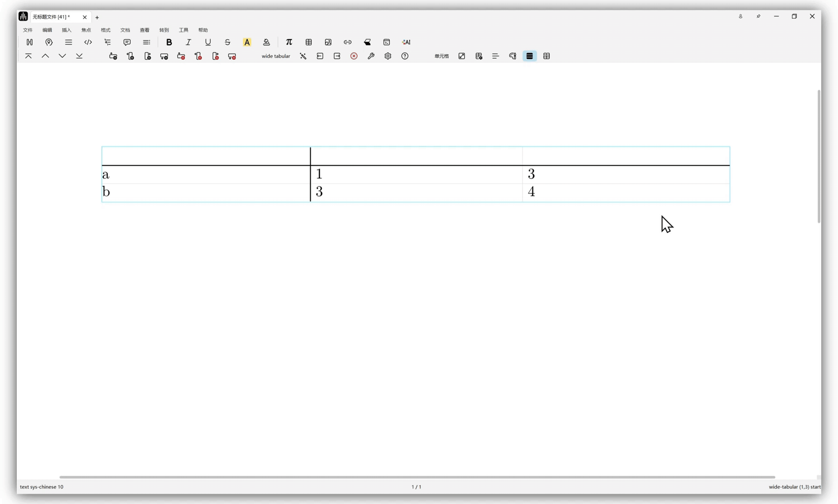Screen dimensions: 838x504
Task: Click the wrench preferences icon
Action: click(x=371, y=56)
